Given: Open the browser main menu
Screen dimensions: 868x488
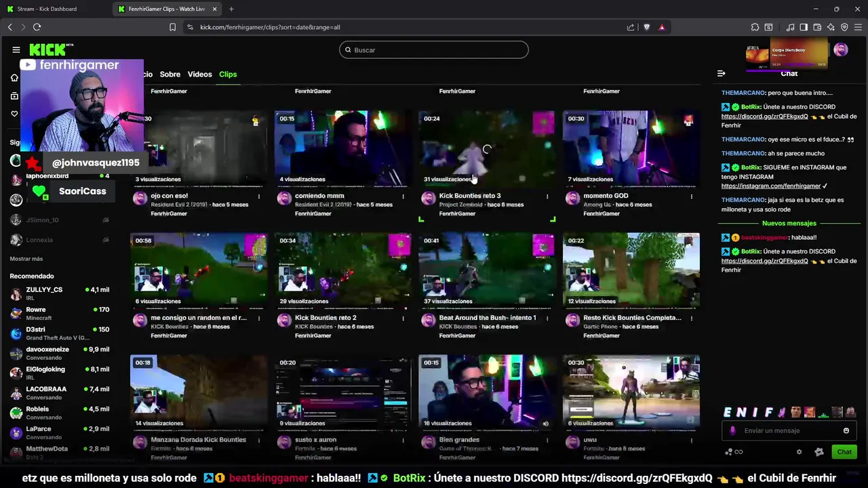Looking at the screenshot, I should pos(858,27).
